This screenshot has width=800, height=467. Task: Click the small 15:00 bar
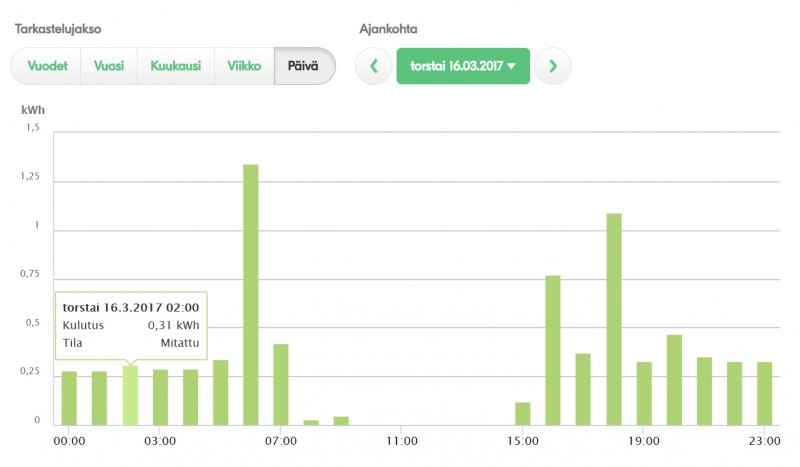tap(523, 414)
